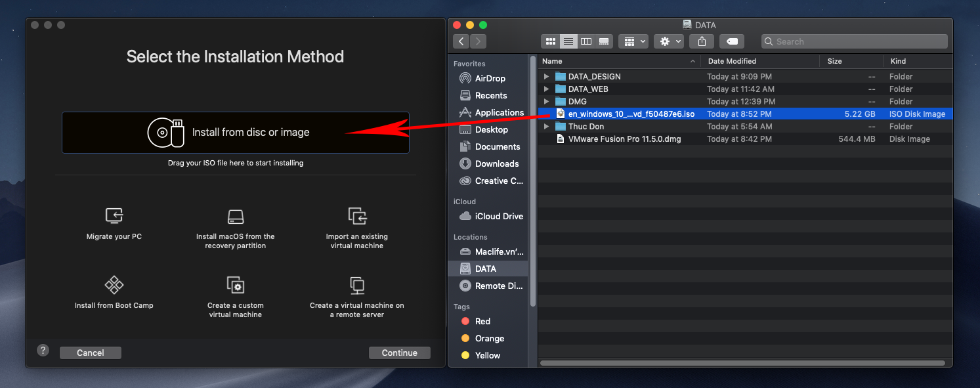The height and width of the screenshot is (388, 980).
Task: Select Import an existing virtual machine
Action: point(356,216)
